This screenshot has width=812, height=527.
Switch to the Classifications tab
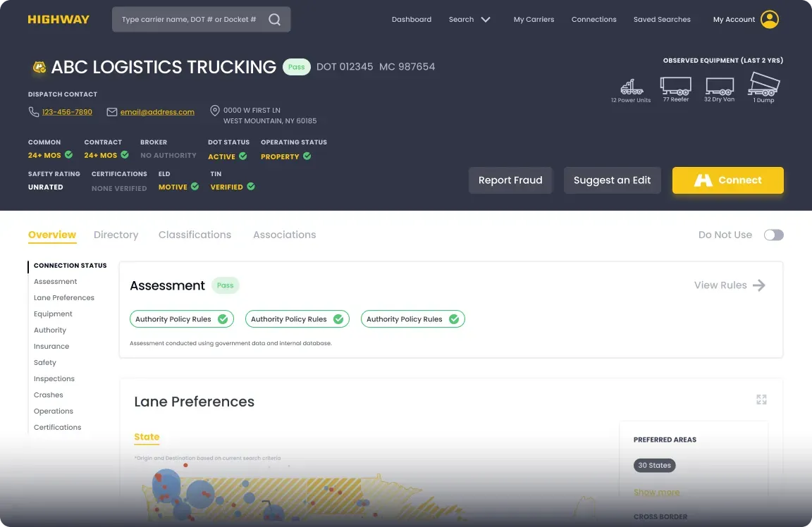click(195, 235)
